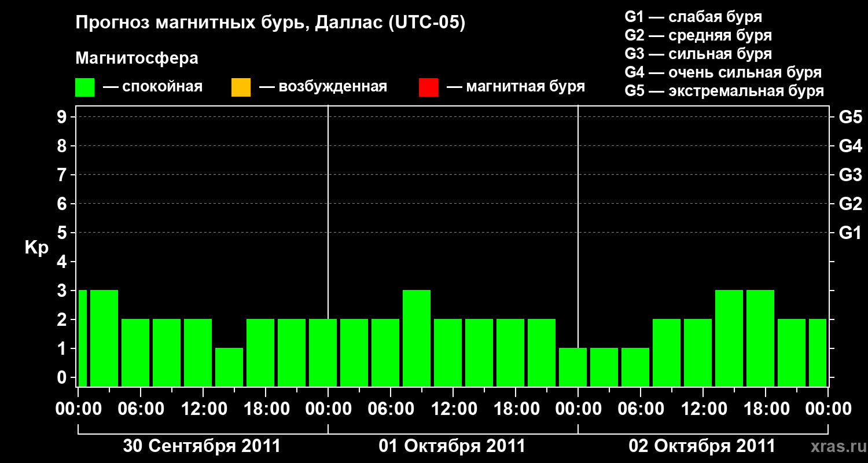Click the 'G1 — слабая буря' legend line
Viewport: 868px width, 463px height.
[693, 16]
